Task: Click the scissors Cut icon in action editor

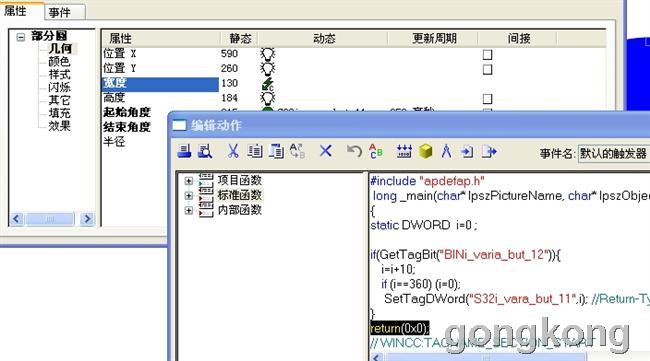Action: (233, 151)
